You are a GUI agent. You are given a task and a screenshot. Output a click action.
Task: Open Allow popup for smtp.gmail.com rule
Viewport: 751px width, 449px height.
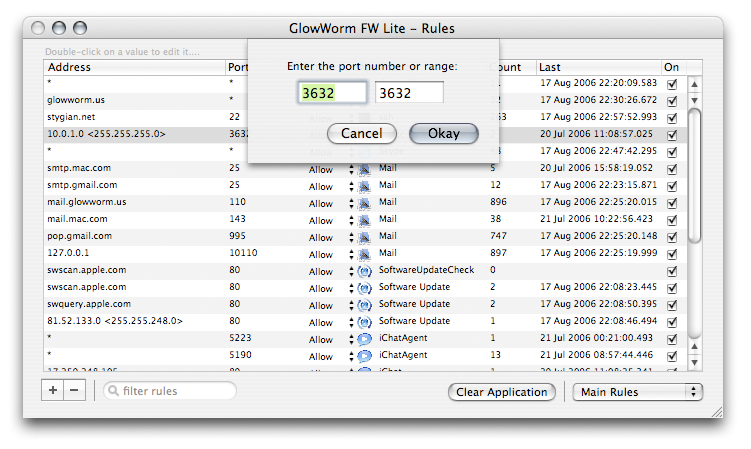[331, 186]
